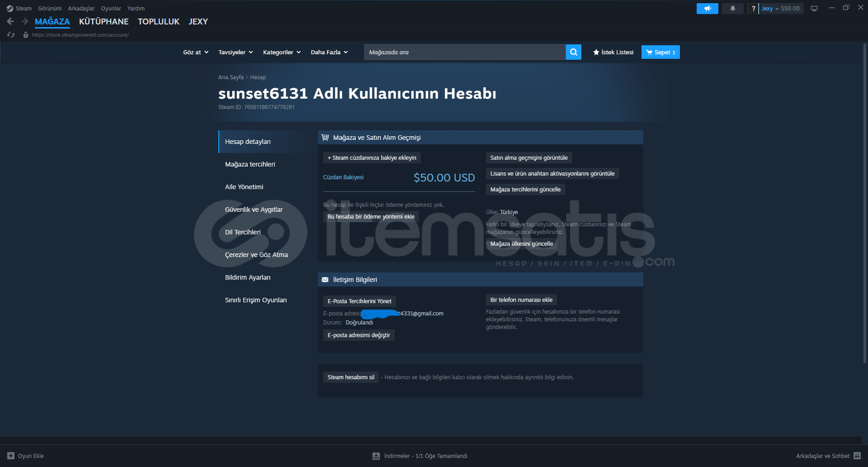Click the wishlist star icon
Screen dimensions: 868x467
click(596, 52)
